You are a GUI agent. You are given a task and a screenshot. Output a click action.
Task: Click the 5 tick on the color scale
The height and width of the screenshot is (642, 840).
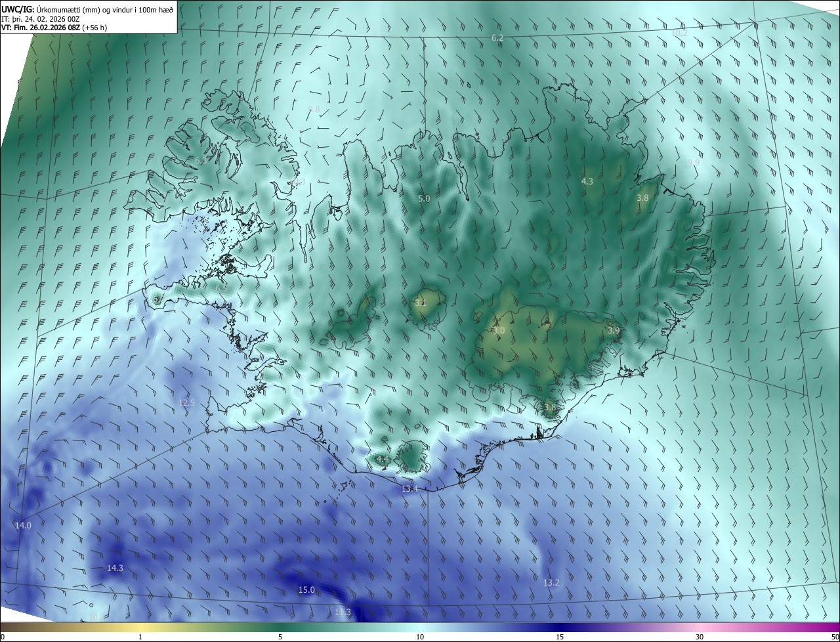(280, 637)
